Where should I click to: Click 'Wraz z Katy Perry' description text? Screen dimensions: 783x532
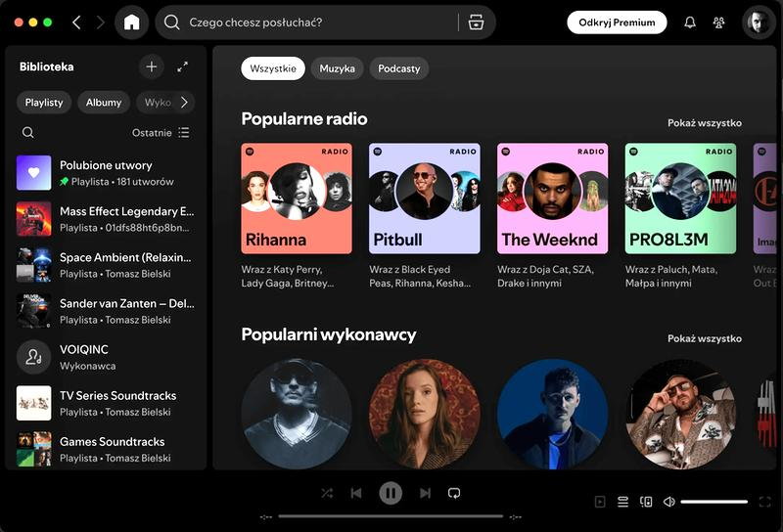(x=287, y=276)
